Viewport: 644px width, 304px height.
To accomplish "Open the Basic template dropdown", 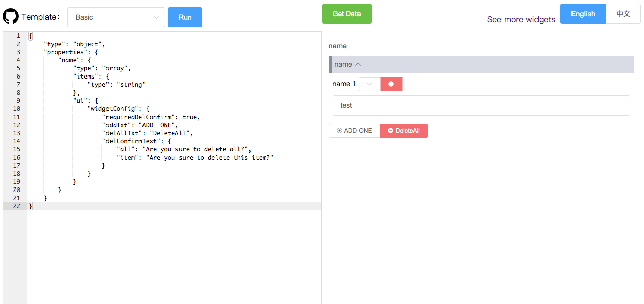I will (x=116, y=17).
